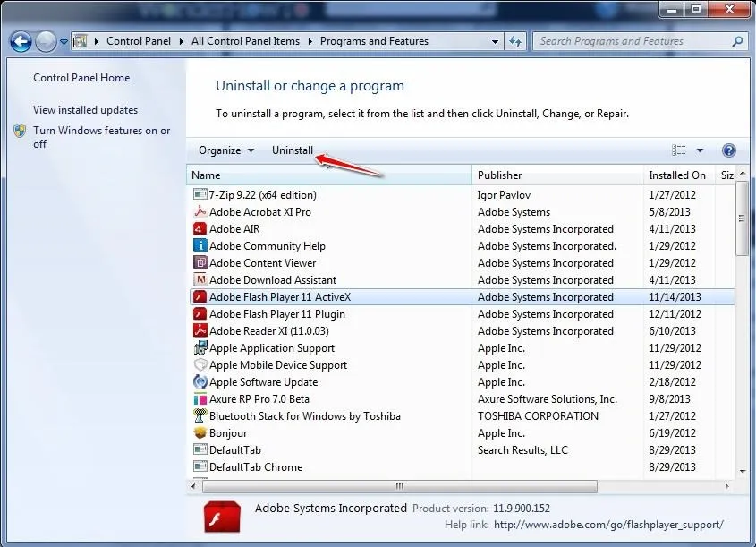Screen dimensions: 756x547
Task: Open Control Panel Home link
Action: pyautogui.click(x=81, y=78)
